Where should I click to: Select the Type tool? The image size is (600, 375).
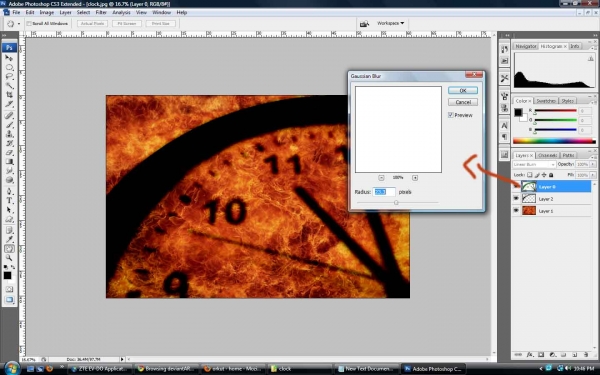pyautogui.click(x=9, y=201)
